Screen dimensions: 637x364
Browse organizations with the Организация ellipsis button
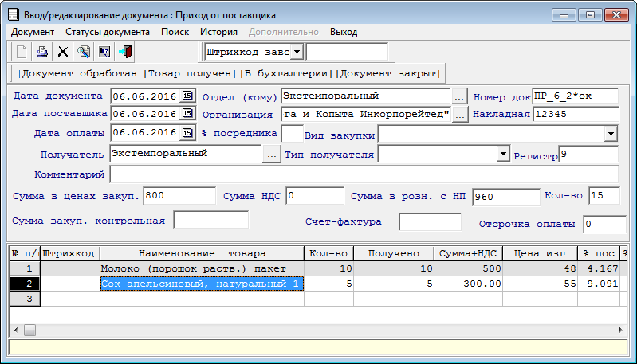pos(460,115)
